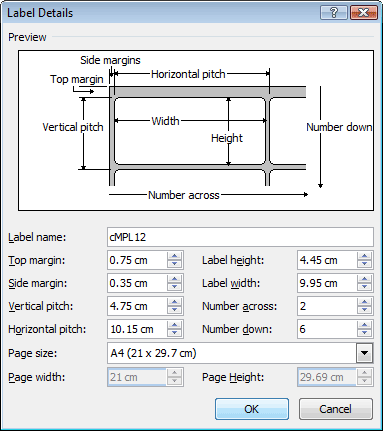Increase the Number across value

[364, 302]
